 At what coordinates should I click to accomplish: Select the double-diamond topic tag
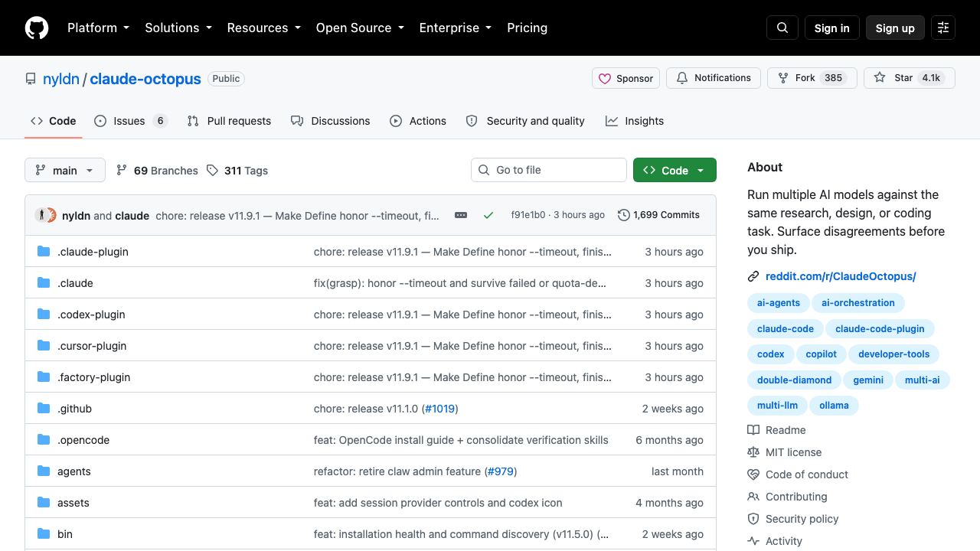click(x=794, y=380)
